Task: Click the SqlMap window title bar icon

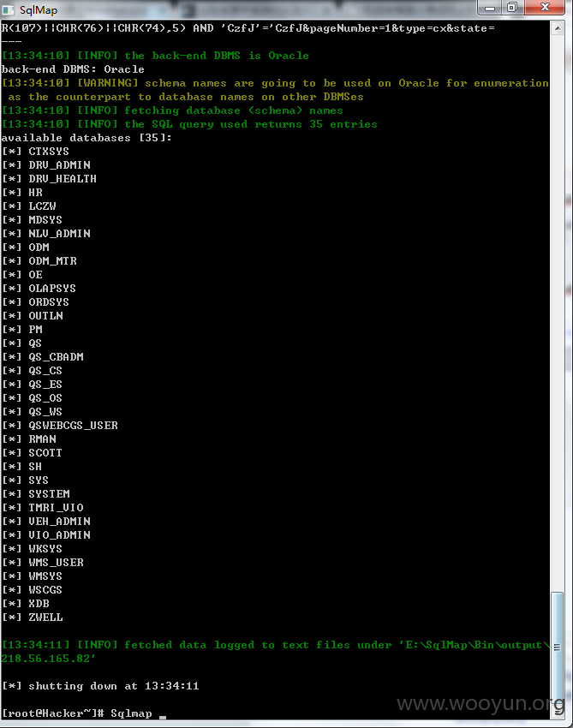Action: tap(8, 9)
